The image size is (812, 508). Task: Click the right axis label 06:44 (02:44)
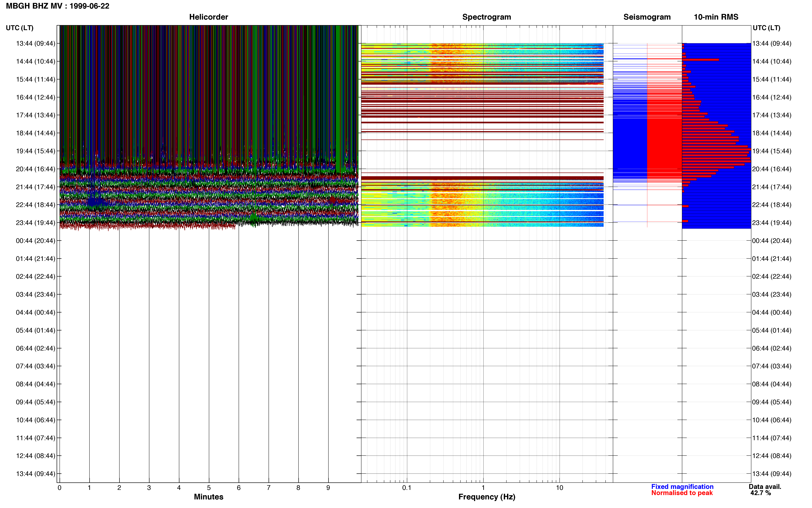772,348
